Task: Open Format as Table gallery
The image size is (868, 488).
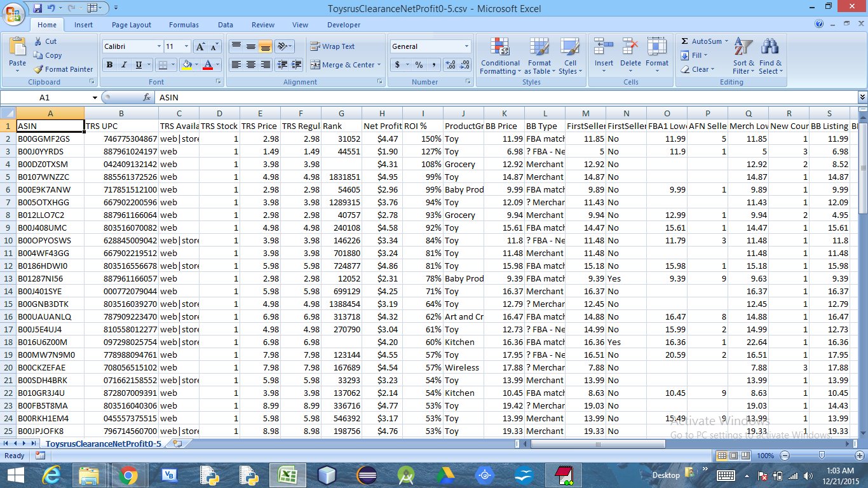Action: [x=539, y=56]
